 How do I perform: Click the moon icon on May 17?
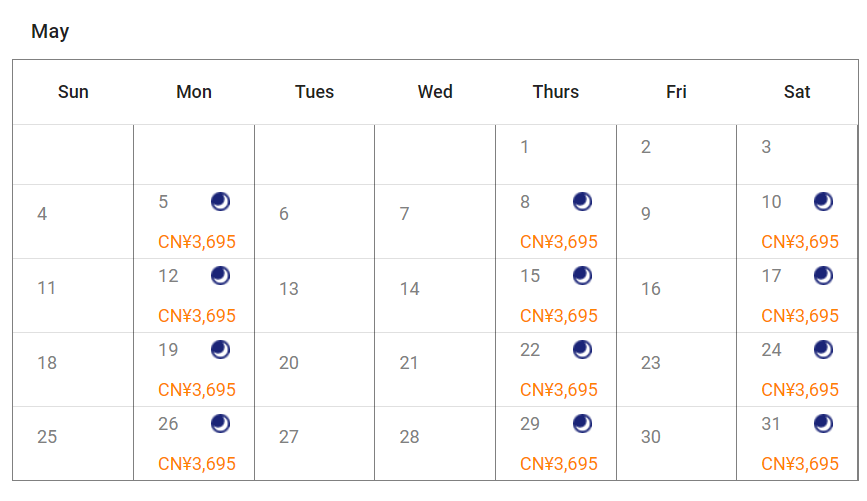point(824,276)
